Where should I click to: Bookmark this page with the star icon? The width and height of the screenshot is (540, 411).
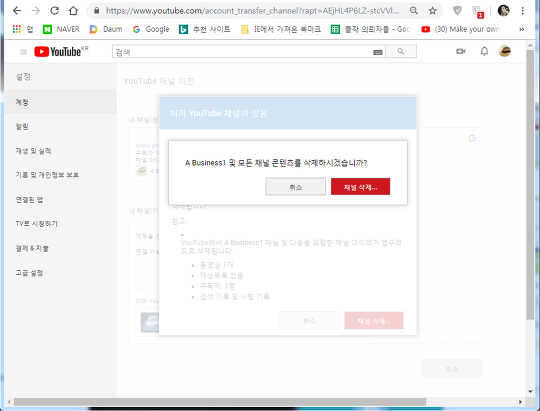pyautogui.click(x=433, y=11)
